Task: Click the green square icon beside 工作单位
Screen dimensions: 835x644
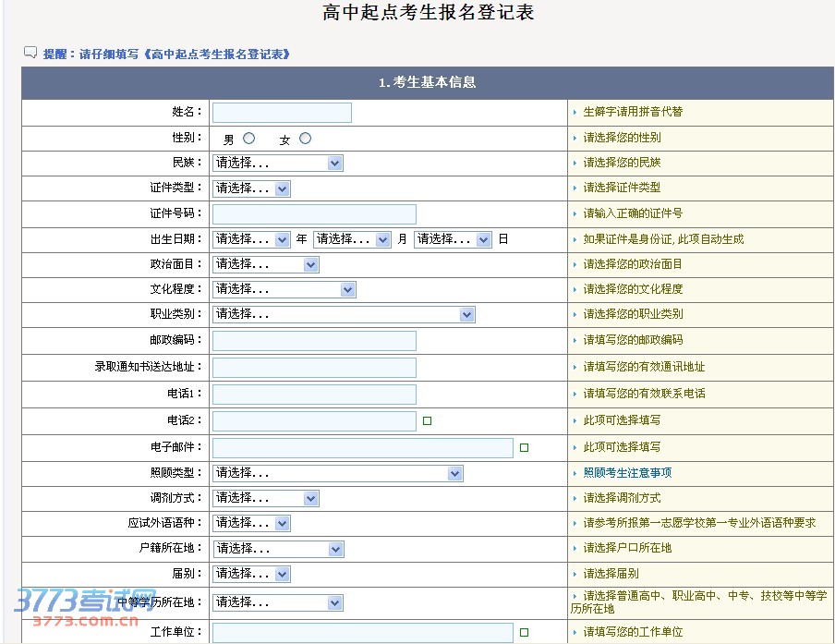Action: [524, 633]
